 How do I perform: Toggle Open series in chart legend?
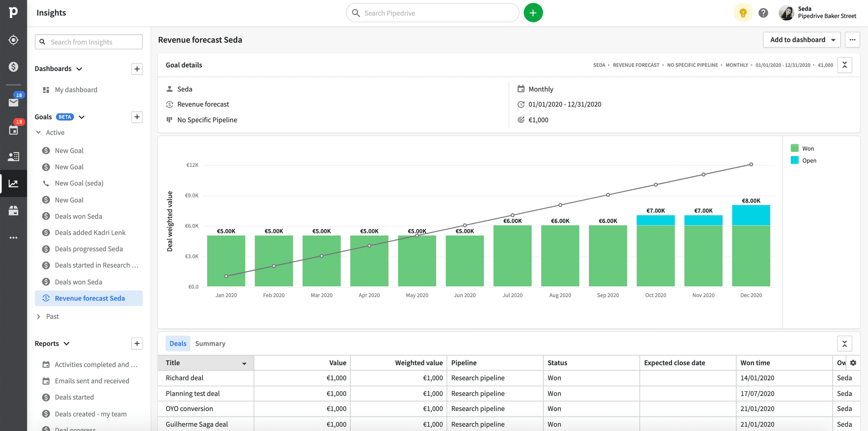(803, 160)
